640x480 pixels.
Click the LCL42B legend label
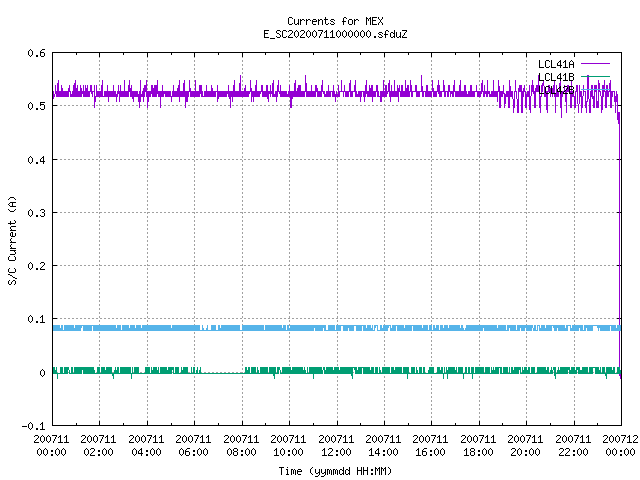(556, 90)
